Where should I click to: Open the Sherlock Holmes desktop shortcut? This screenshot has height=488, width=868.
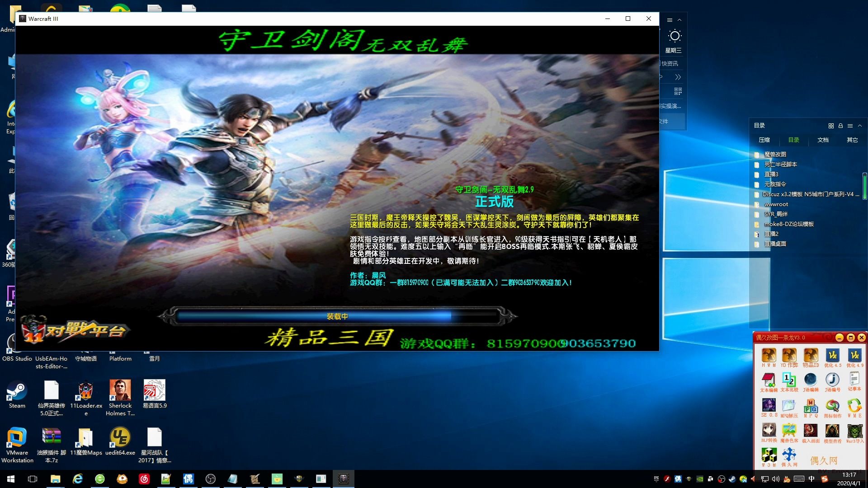click(120, 398)
